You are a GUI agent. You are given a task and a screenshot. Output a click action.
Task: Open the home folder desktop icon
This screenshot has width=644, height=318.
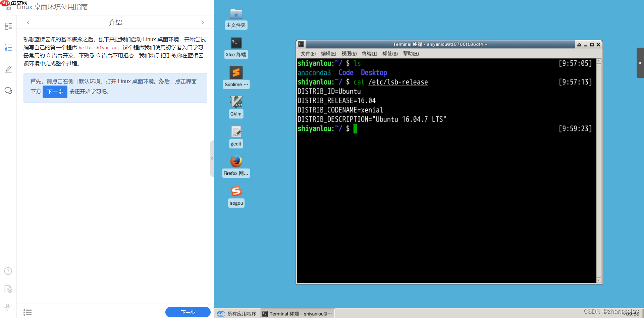[x=236, y=14]
